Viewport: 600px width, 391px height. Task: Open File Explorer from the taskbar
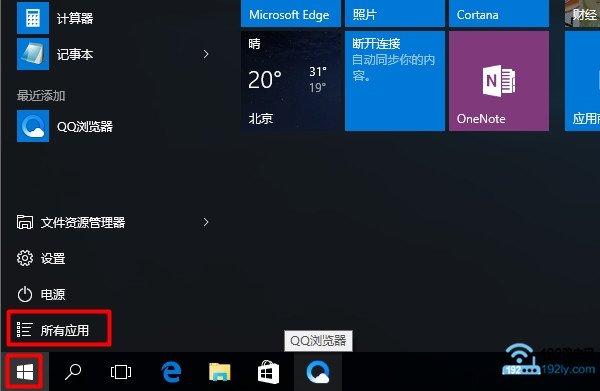[220, 372]
